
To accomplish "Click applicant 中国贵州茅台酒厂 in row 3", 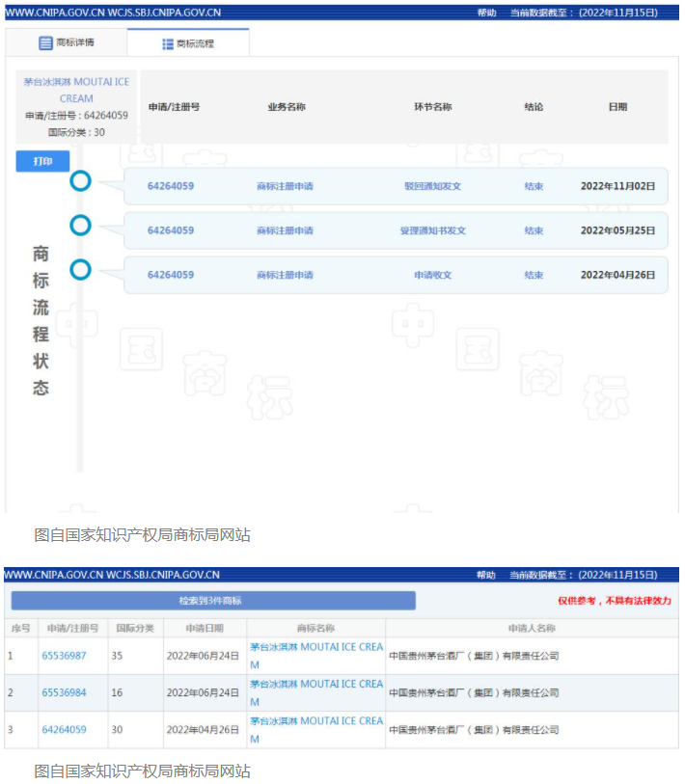I will tap(474, 729).
